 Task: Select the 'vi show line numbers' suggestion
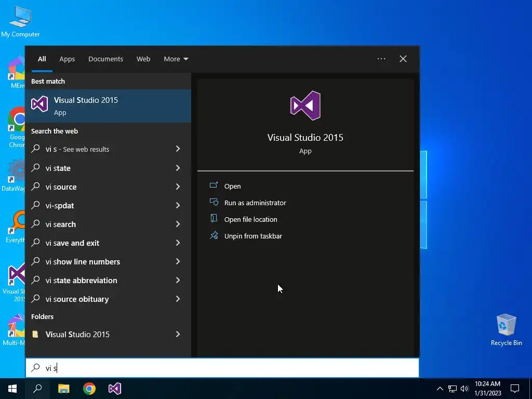(83, 262)
